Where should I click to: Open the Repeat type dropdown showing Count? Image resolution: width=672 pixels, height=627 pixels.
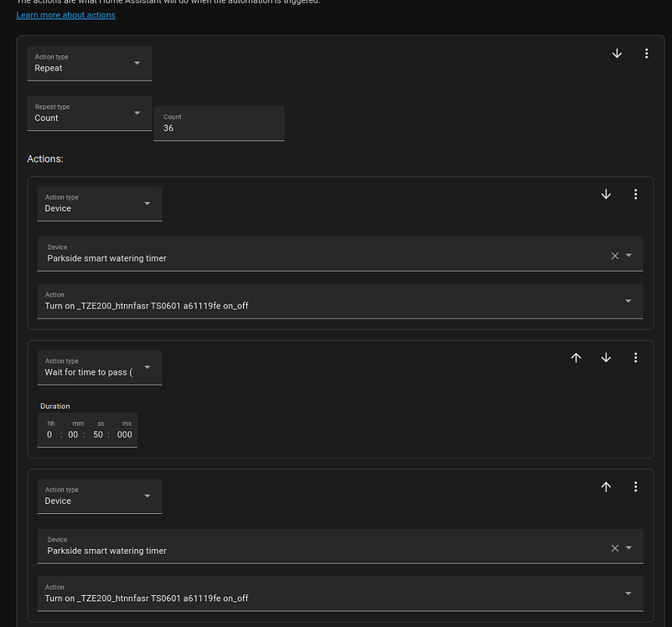pyautogui.click(x=90, y=113)
